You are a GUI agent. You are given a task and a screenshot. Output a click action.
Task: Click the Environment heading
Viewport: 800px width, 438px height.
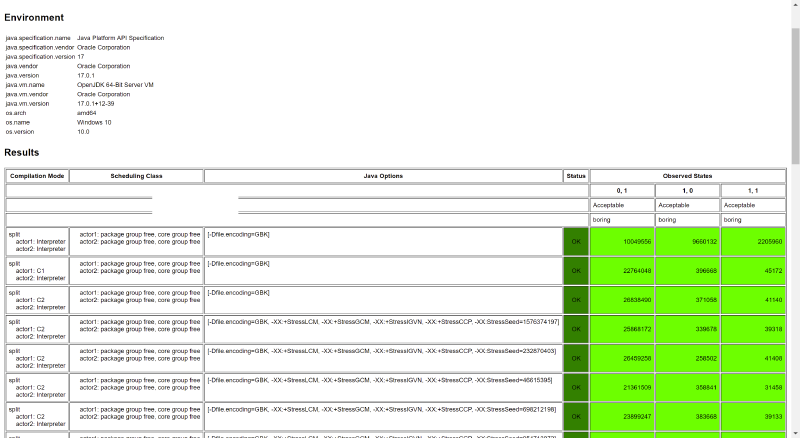coord(34,18)
